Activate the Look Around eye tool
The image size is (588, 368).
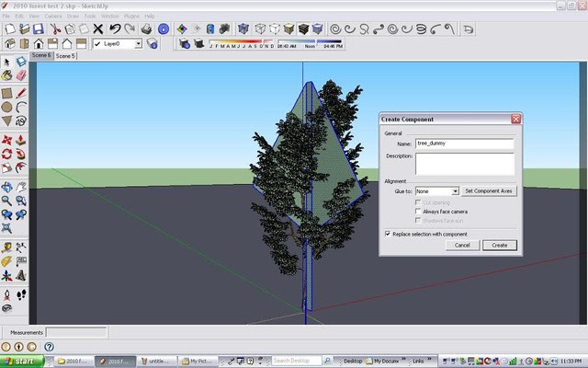6,308
